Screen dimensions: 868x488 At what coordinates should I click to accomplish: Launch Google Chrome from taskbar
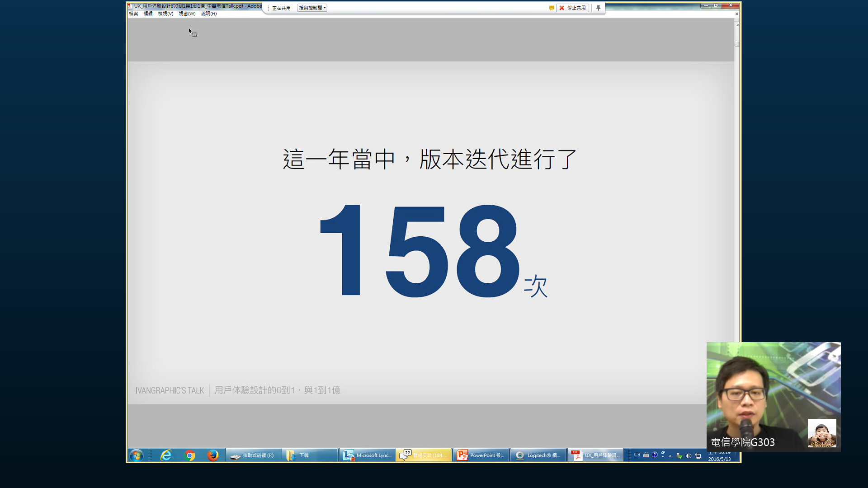[190, 455]
